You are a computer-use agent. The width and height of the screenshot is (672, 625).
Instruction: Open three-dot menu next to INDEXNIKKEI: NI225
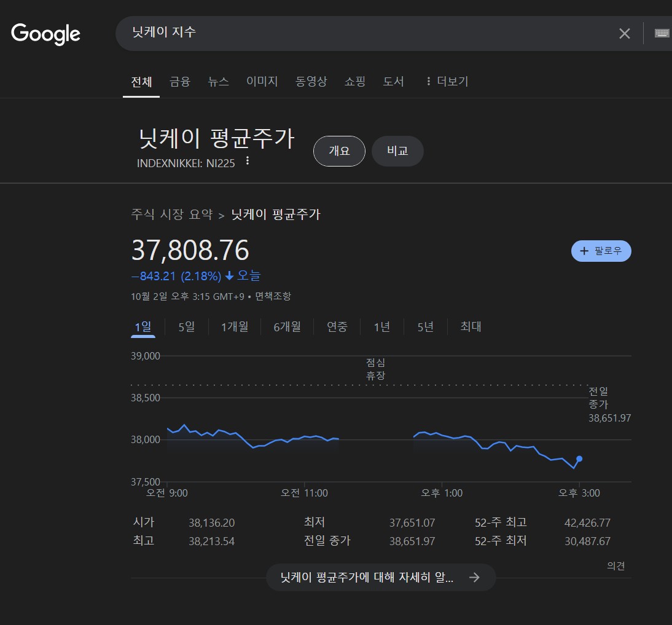pos(248,161)
